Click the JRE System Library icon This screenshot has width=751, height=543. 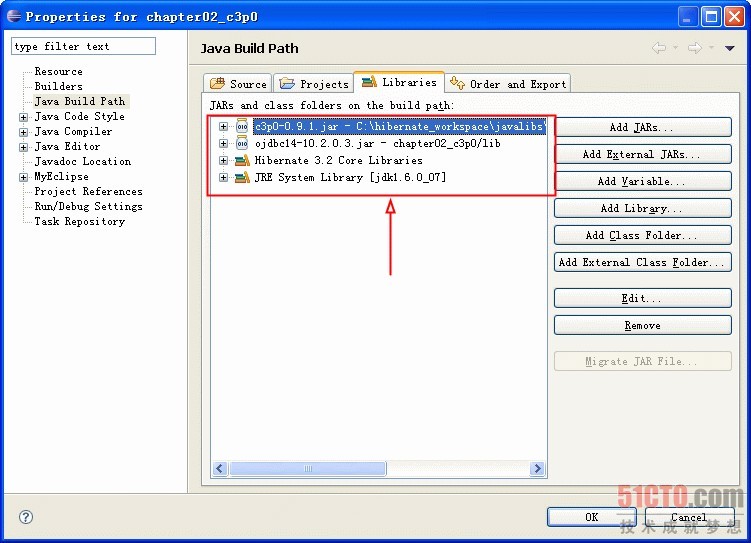tap(242, 177)
